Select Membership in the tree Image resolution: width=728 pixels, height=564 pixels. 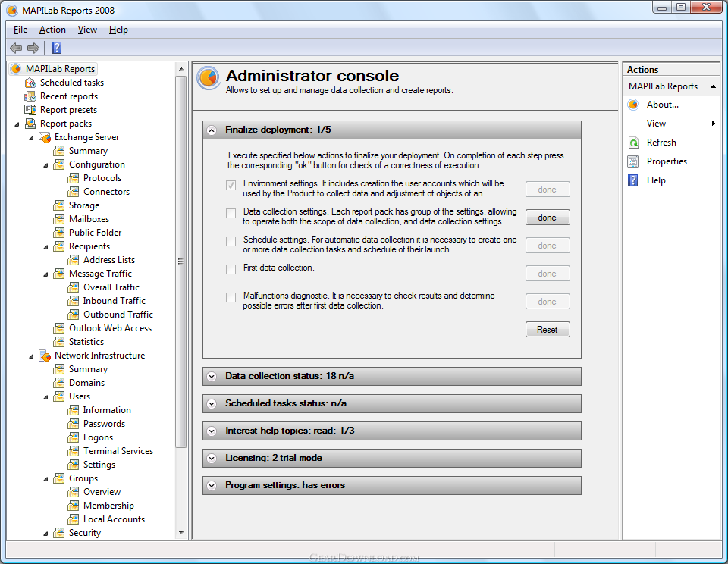pyautogui.click(x=108, y=506)
